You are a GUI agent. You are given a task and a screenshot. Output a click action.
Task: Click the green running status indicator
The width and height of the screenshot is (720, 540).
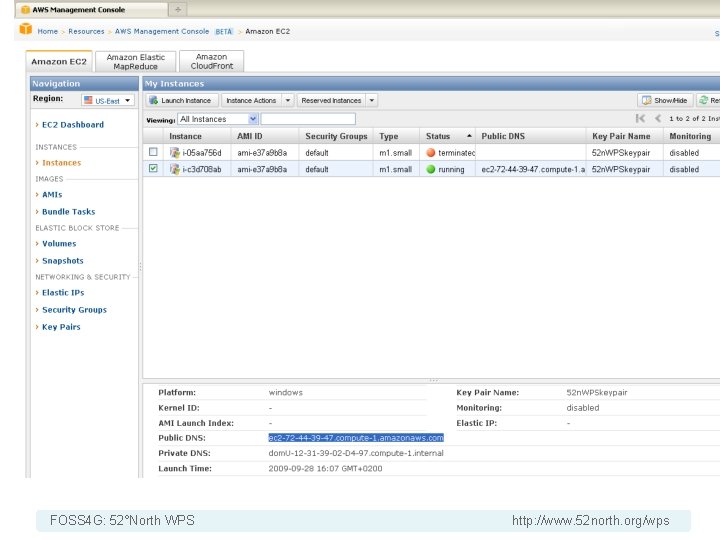pos(431,169)
